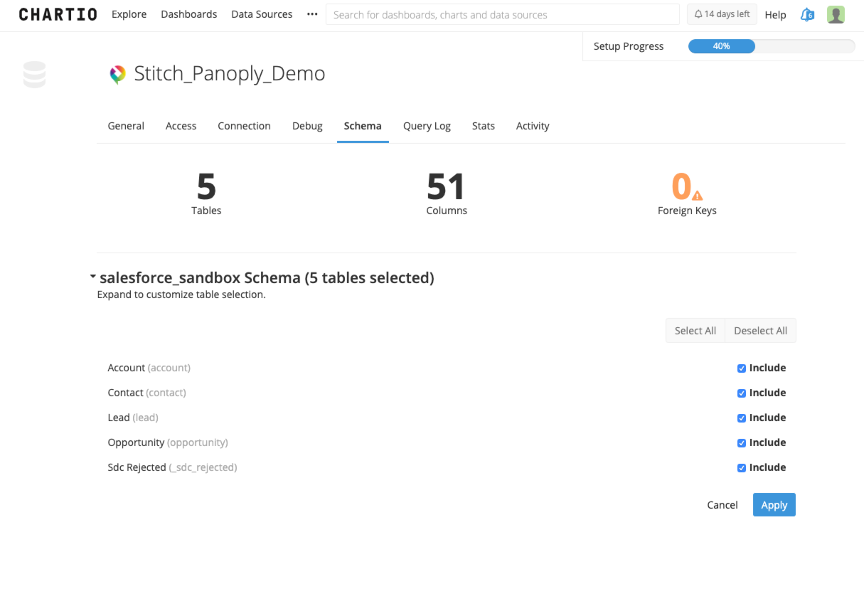Viewport: 864px width, 616px height.
Task: Open the notifications bell with badge
Action: (x=806, y=14)
